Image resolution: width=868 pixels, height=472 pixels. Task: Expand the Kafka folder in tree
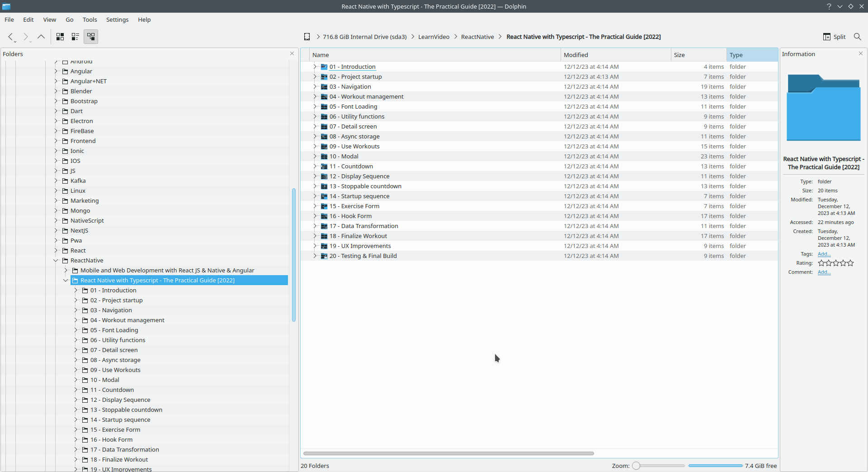click(56, 181)
